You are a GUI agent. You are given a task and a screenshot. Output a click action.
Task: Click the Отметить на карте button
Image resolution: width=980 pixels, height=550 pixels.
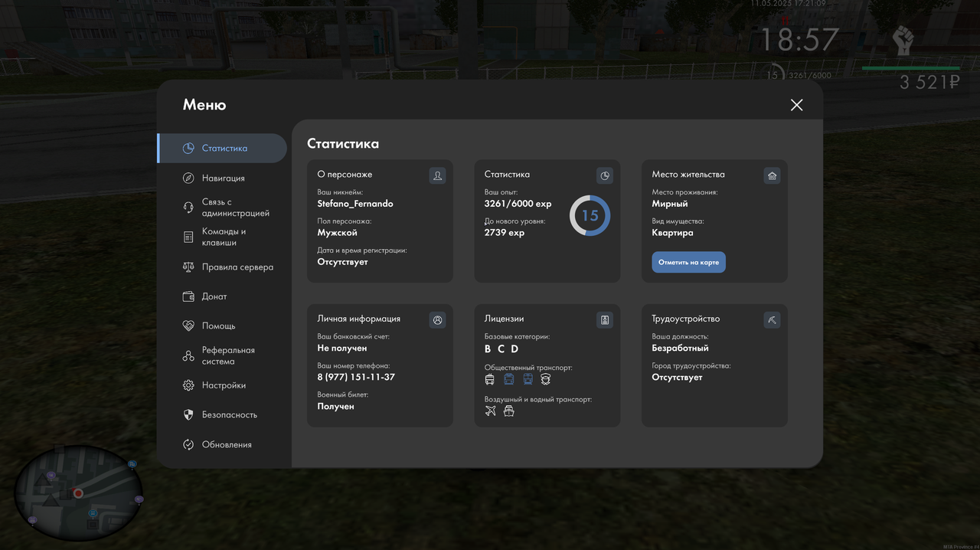pyautogui.click(x=688, y=262)
